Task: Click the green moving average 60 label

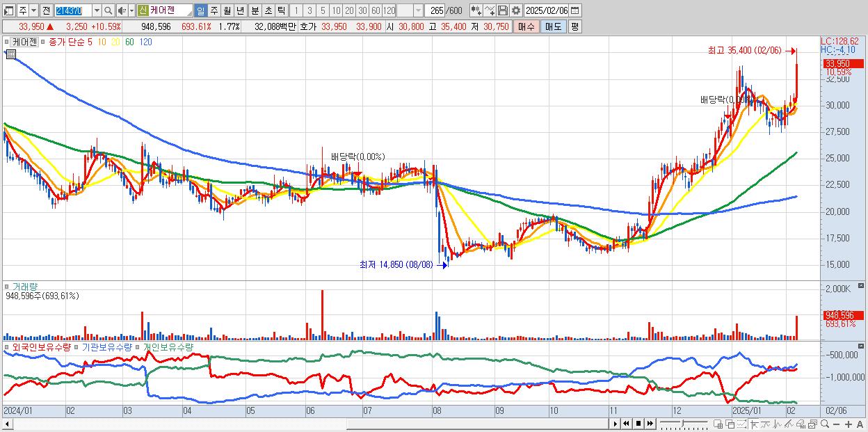Action: 130,42
